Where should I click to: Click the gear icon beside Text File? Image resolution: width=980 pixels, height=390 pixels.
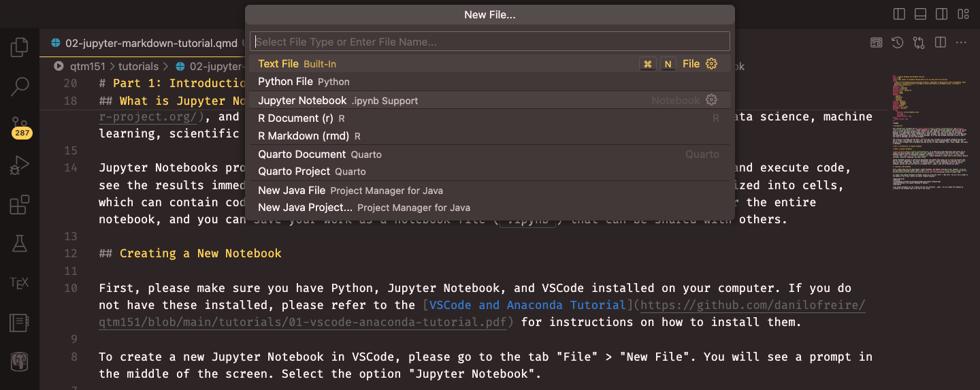tap(712, 64)
